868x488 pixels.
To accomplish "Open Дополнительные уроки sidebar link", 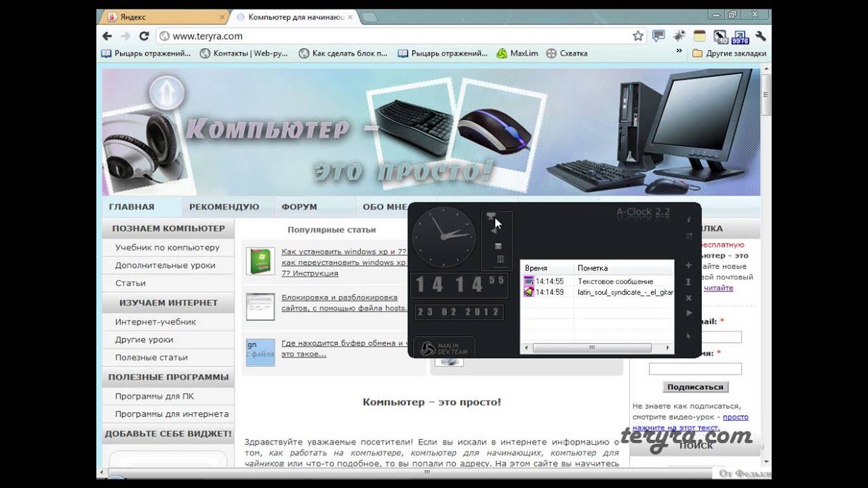I will (165, 265).
